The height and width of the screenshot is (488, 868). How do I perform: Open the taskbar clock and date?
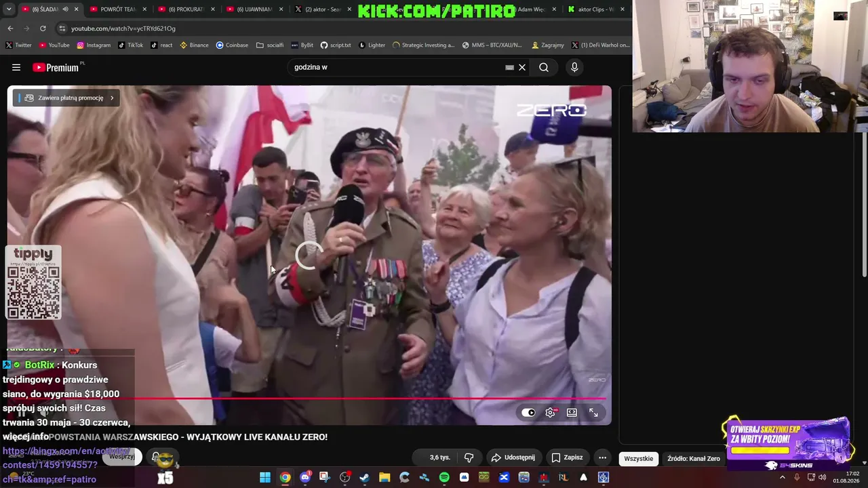point(848,477)
